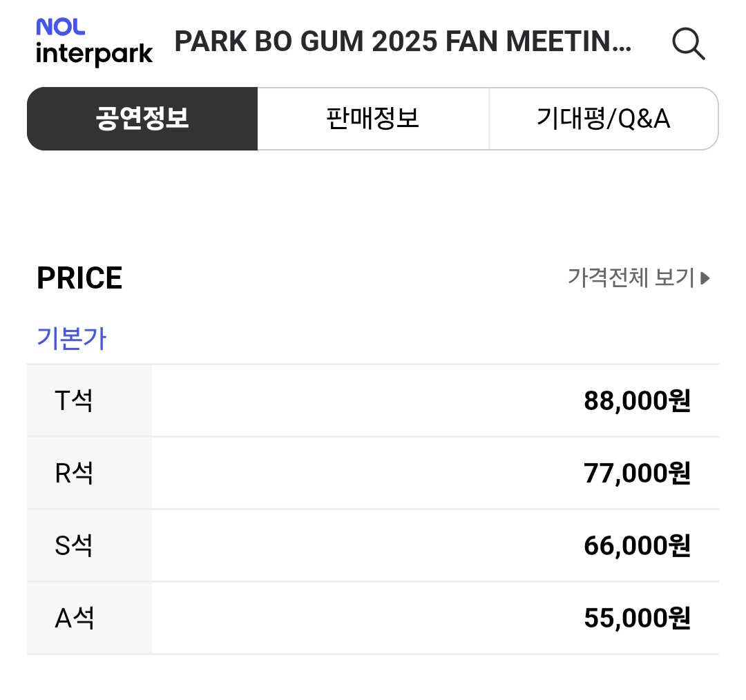Open search with the magnifier icon
Viewport: 746px width, 700px height.
click(x=688, y=43)
